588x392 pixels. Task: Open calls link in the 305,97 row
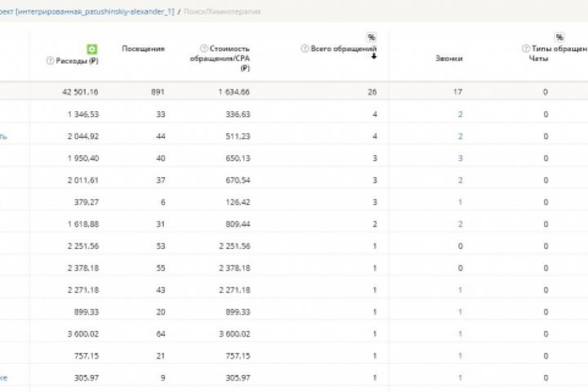pyautogui.click(x=460, y=378)
